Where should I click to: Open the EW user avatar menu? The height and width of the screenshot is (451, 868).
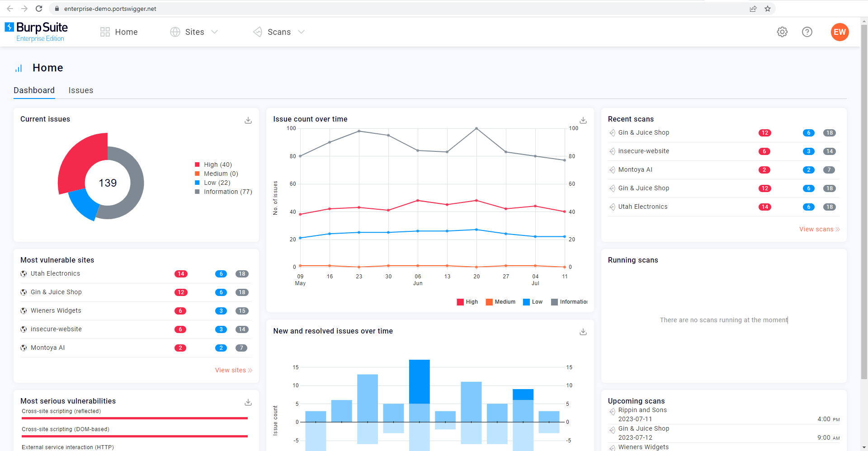(840, 32)
